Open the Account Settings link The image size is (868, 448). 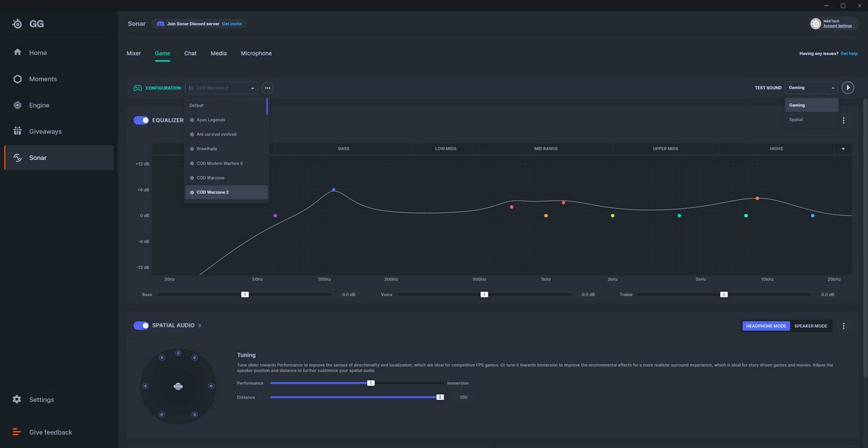(837, 26)
